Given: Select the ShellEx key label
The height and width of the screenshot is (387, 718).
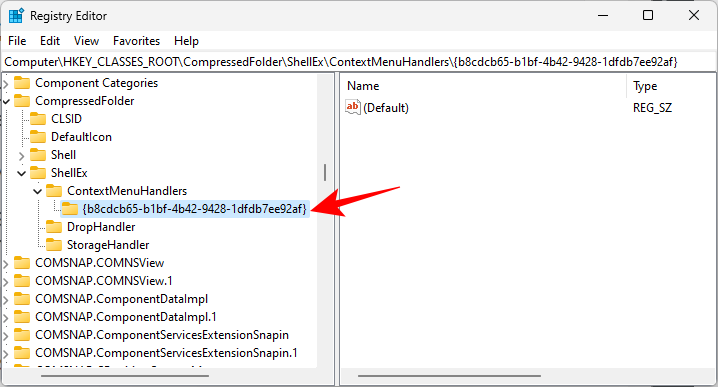Looking at the screenshot, I should [x=69, y=173].
